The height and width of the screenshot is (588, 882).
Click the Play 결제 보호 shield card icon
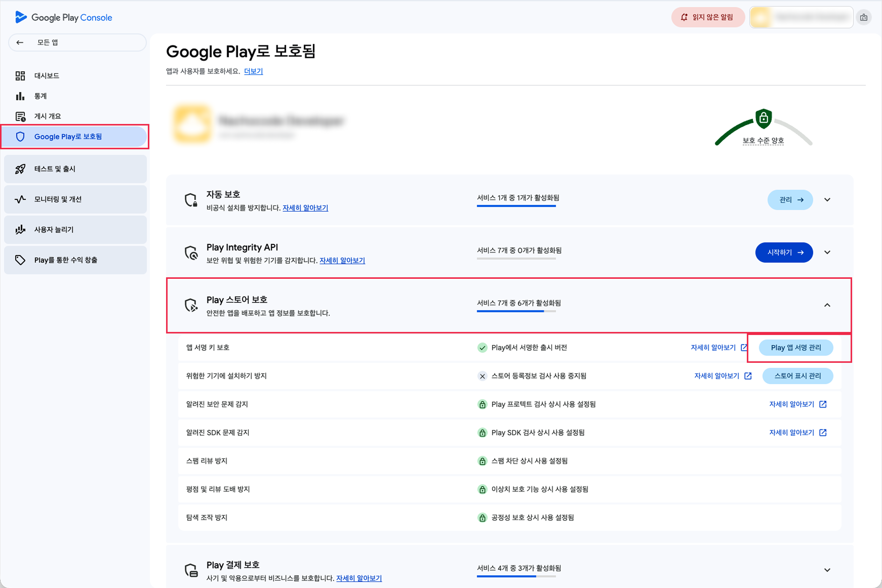[x=191, y=570]
